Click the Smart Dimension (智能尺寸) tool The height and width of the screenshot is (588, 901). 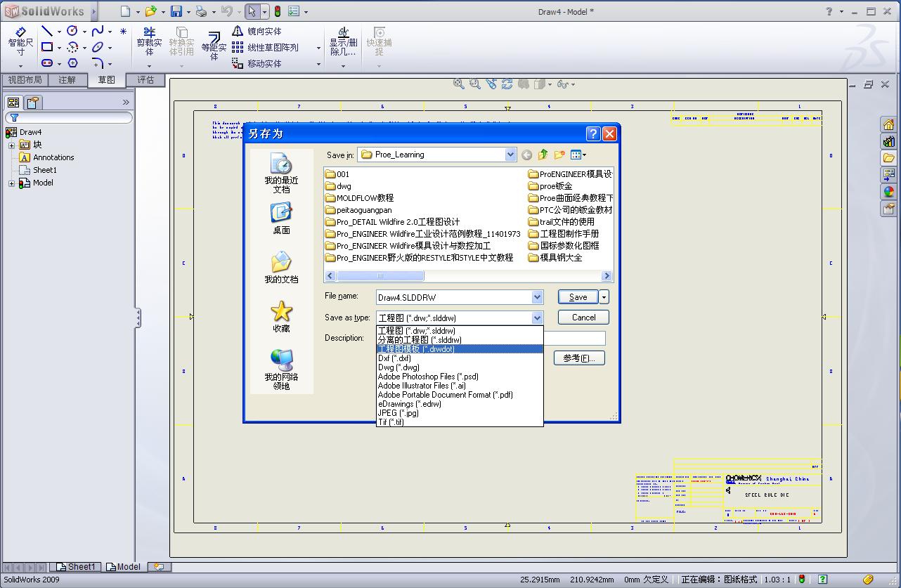click(x=20, y=42)
